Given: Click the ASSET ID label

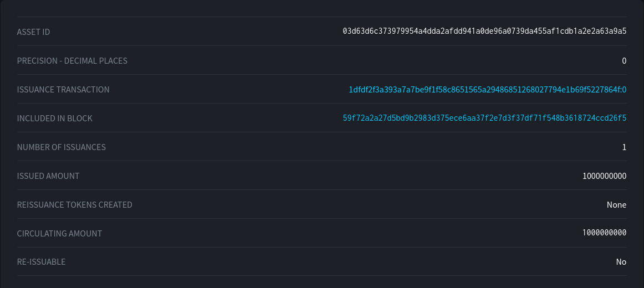Looking at the screenshot, I should (x=34, y=32).
